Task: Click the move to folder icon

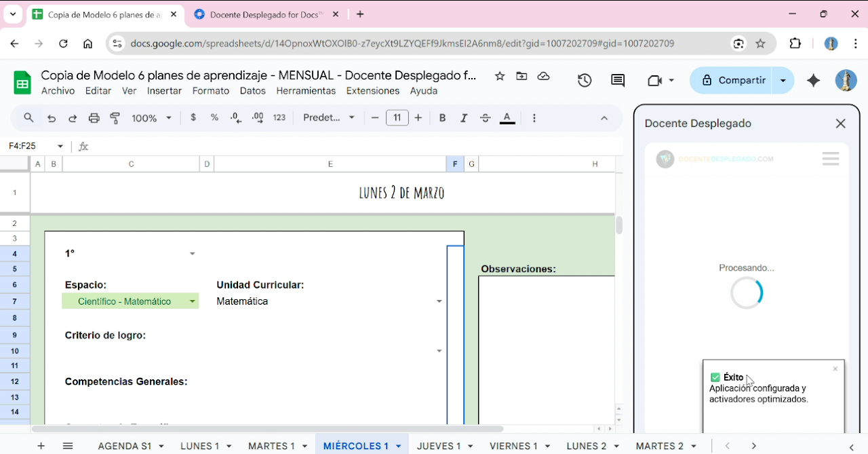Action: (x=521, y=76)
